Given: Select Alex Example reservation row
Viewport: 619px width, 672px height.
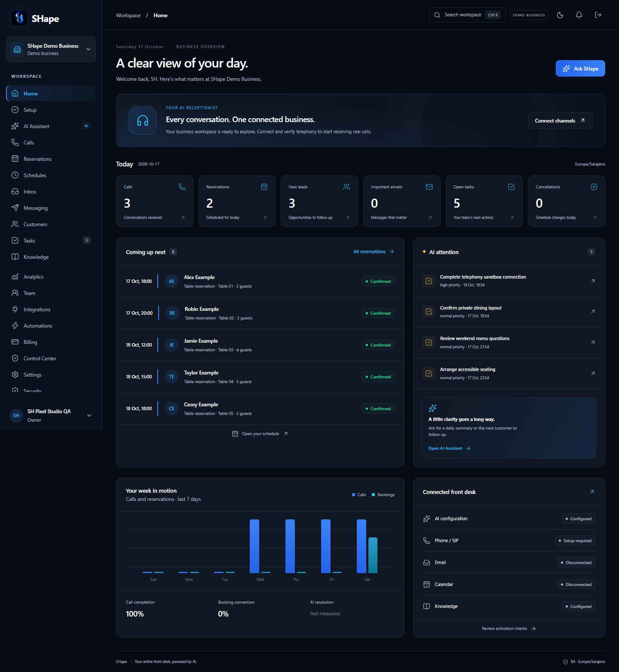Looking at the screenshot, I should point(260,282).
